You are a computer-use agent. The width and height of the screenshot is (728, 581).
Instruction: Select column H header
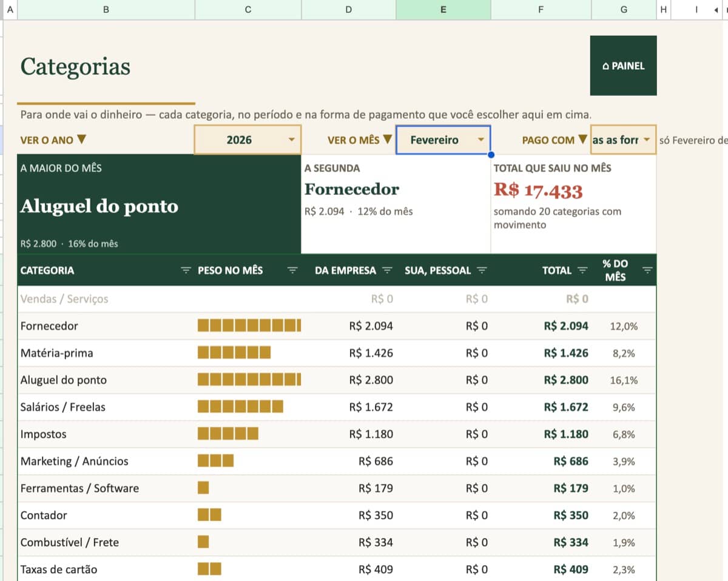pyautogui.click(x=663, y=9)
